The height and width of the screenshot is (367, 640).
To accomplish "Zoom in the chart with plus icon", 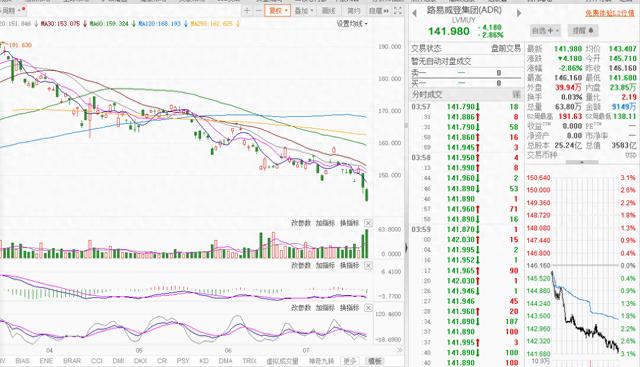I will (x=247, y=11).
